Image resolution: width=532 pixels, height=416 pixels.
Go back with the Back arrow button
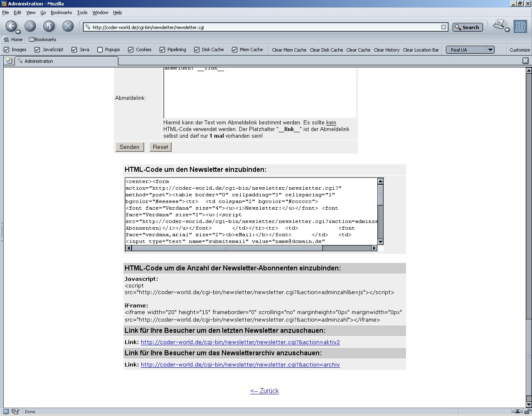pos(11,26)
